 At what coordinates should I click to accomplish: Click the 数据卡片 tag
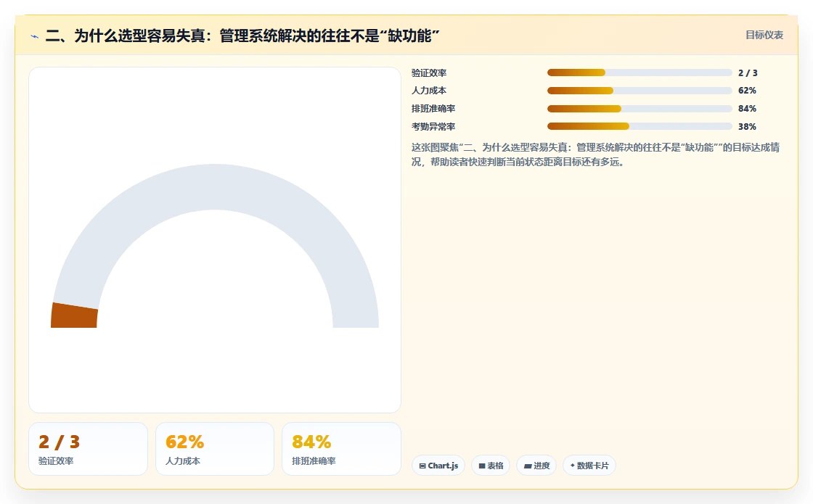click(x=589, y=466)
